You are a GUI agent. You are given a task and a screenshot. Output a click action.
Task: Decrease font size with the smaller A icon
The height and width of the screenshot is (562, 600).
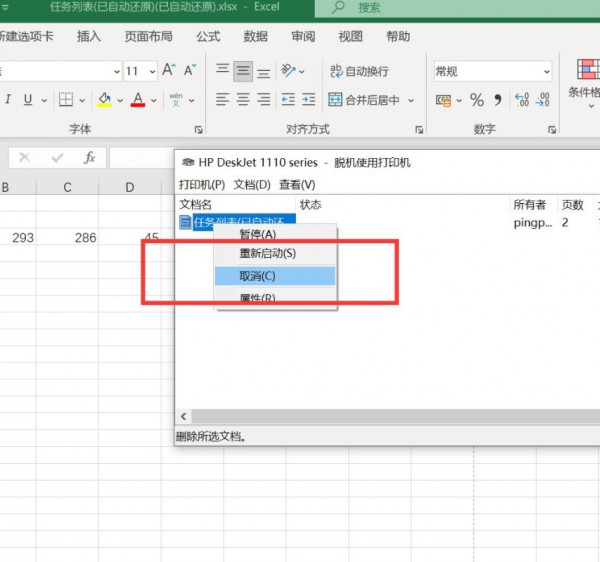pos(189,70)
